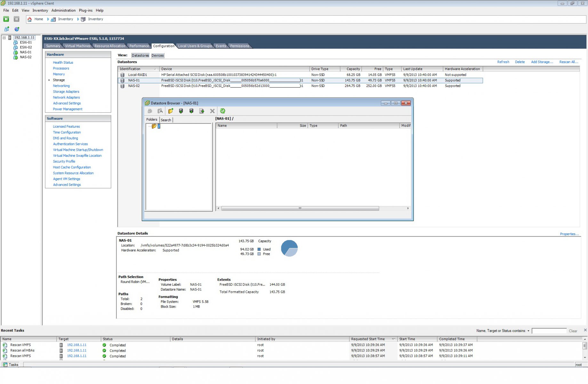Collapse the 192.168.1.11 host tree node
The width and height of the screenshot is (588, 384).
click(x=4, y=37)
